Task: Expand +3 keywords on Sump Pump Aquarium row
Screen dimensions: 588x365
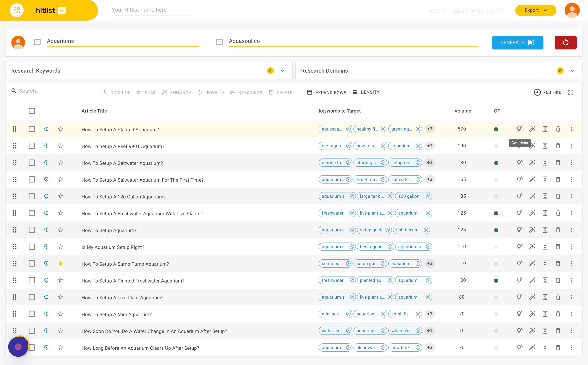Action: (x=429, y=263)
